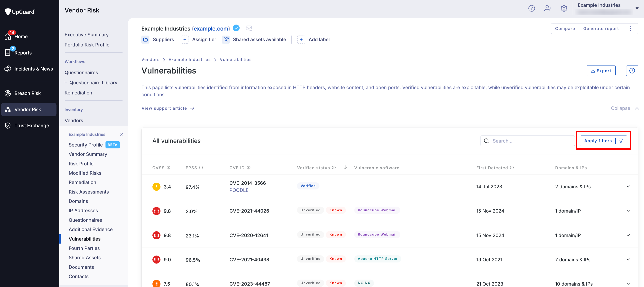Open the three-dot more options menu
Viewport: 644px width, 287px height.
630,28
